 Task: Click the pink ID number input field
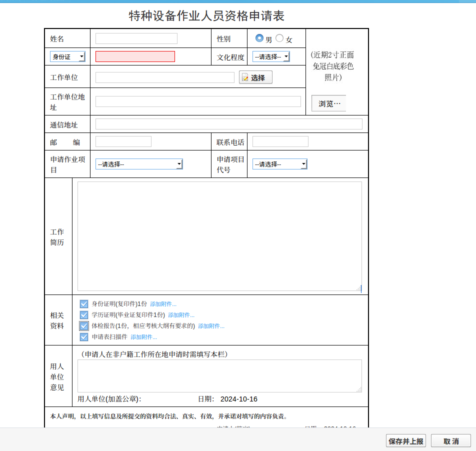135,56
